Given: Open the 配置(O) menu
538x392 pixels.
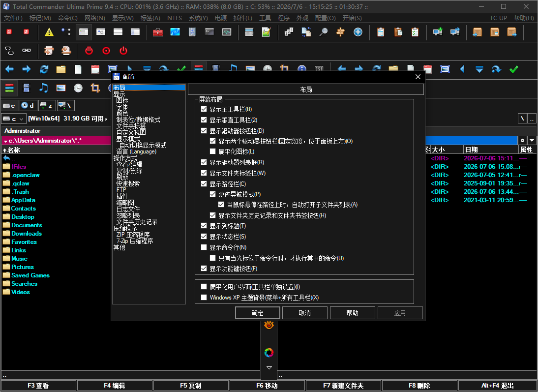Looking at the screenshot, I should click(325, 18).
